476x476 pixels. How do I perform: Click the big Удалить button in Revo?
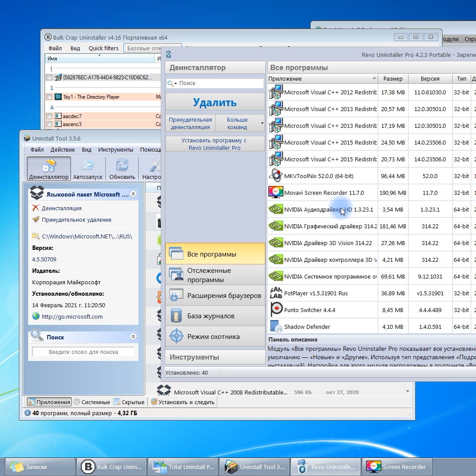point(215,102)
